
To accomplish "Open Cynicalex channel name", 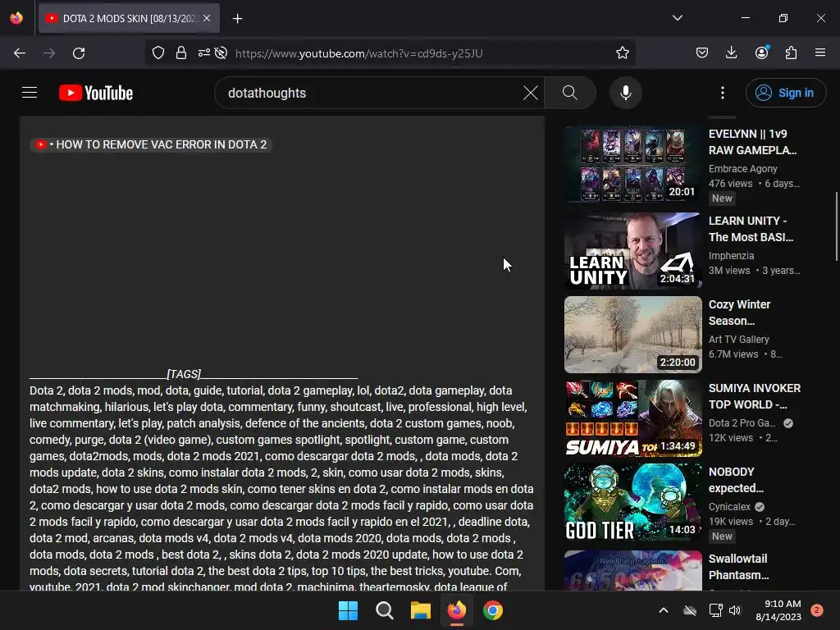I will 729,507.
